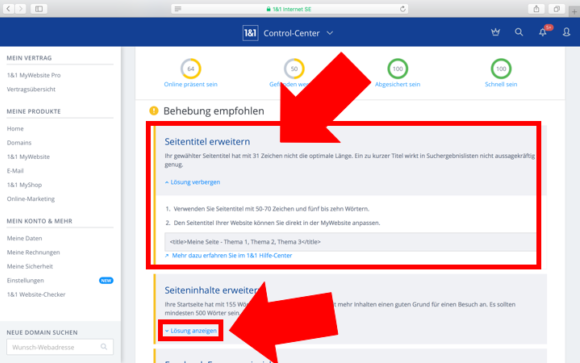Open Meine Sicherheit in the sidebar
Screen dimensions: 580x363
tap(30, 266)
